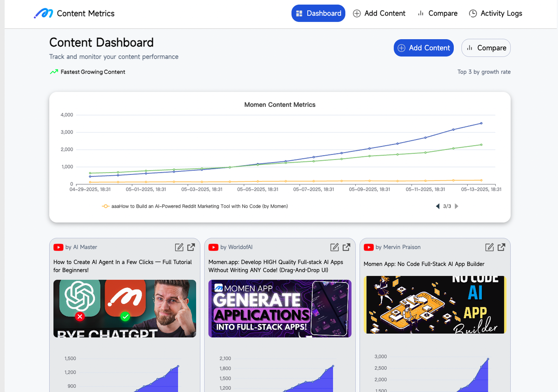Click title 'How to Create AI Agent In a Few Clicks'
Viewport: 558px width, 392px height.
pos(122,266)
